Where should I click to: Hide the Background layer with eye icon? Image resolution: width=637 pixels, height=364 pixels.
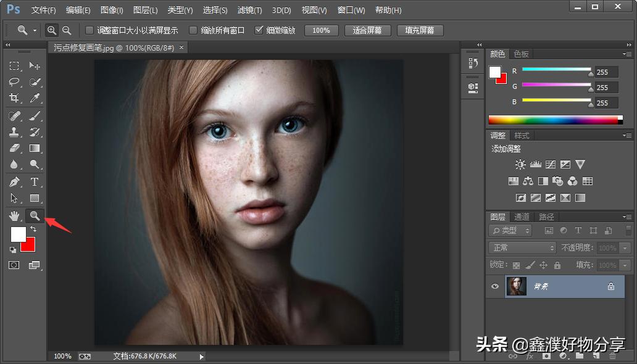pos(494,286)
